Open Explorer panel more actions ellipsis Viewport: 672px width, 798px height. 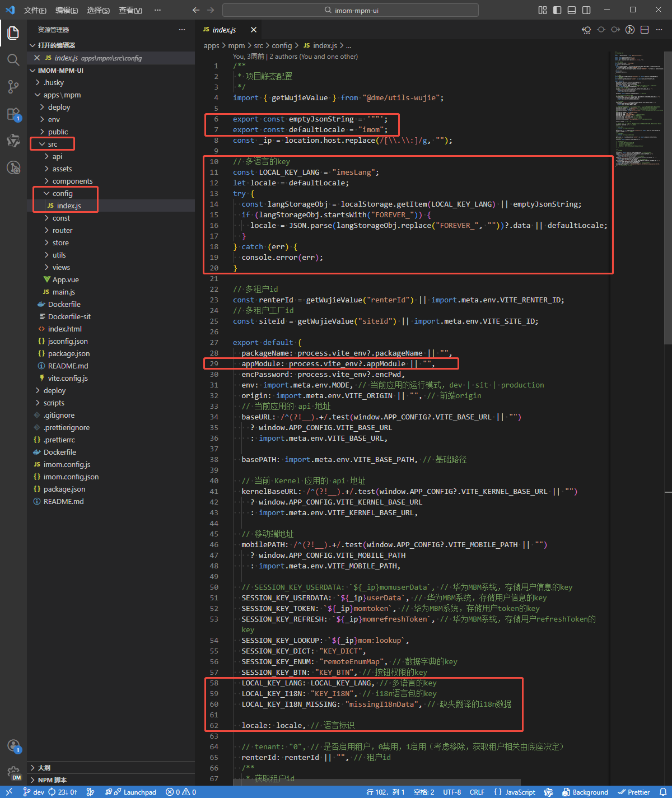coord(182,30)
